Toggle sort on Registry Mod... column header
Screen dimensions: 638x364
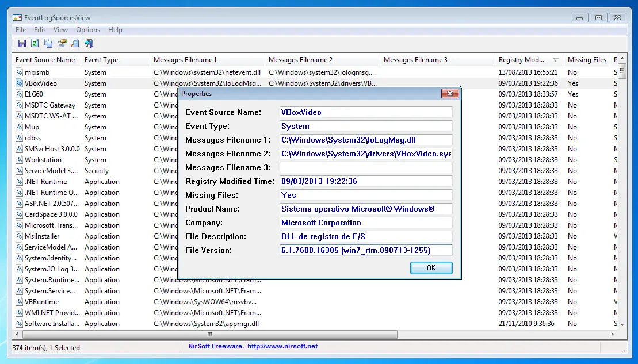[529, 60]
